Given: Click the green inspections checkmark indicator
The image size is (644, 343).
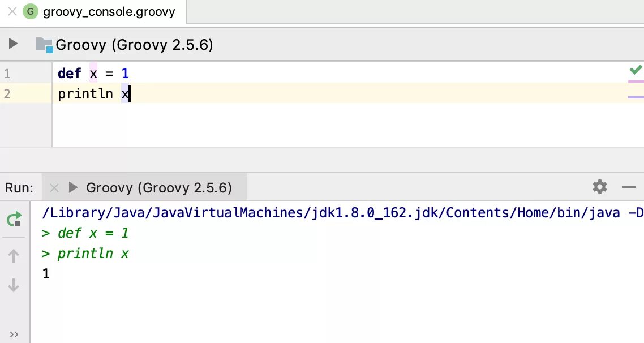Looking at the screenshot, I should pyautogui.click(x=635, y=70).
